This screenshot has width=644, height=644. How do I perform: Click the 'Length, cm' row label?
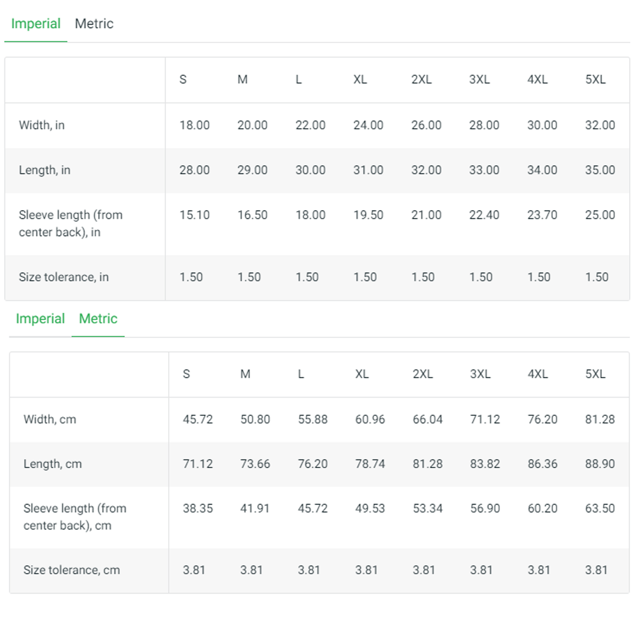click(x=53, y=464)
